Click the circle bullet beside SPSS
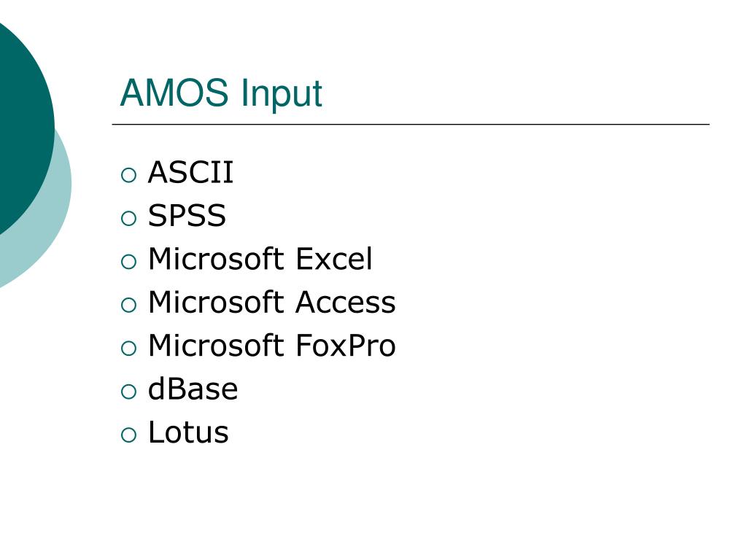The width and height of the screenshot is (747, 560). [x=128, y=219]
